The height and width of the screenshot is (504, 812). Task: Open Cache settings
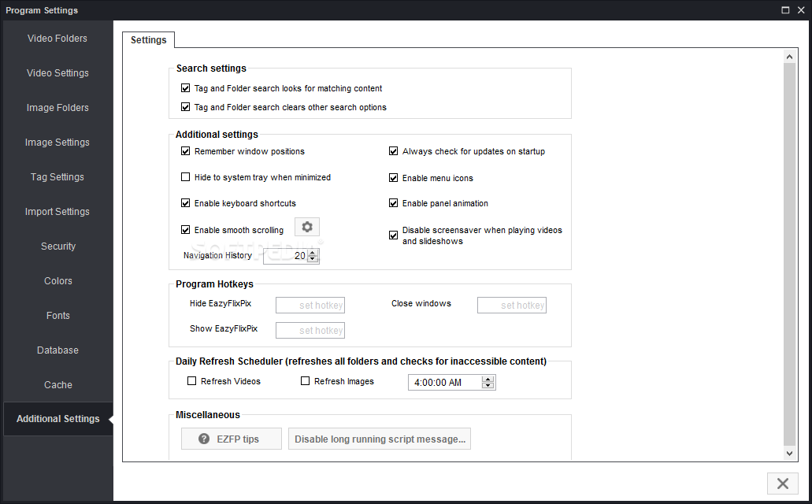pyautogui.click(x=57, y=385)
